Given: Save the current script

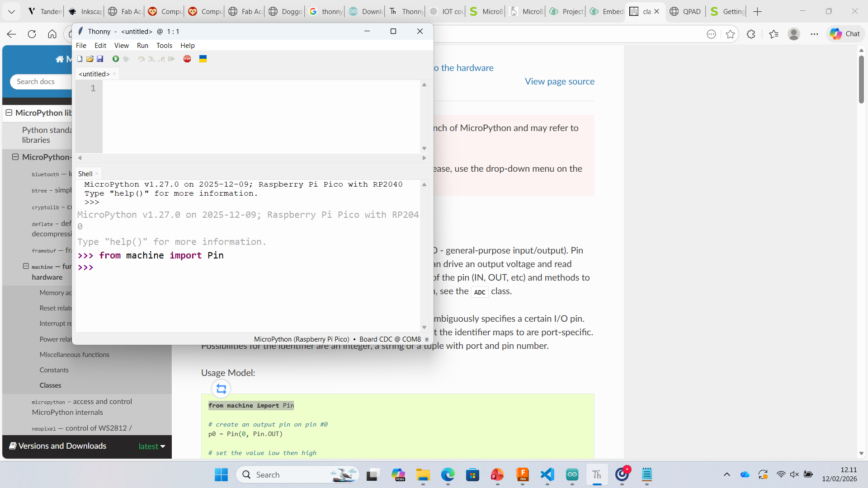Looking at the screenshot, I should pyautogui.click(x=100, y=59).
